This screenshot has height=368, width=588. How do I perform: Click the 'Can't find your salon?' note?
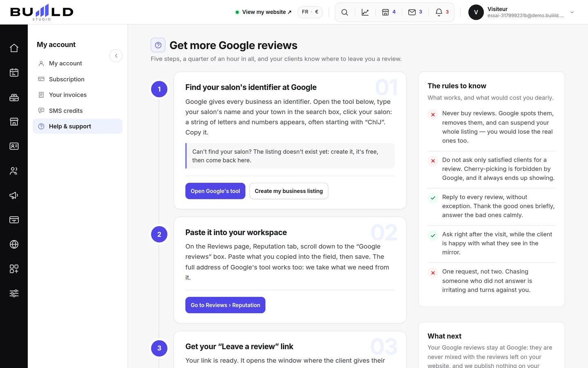pyautogui.click(x=290, y=156)
